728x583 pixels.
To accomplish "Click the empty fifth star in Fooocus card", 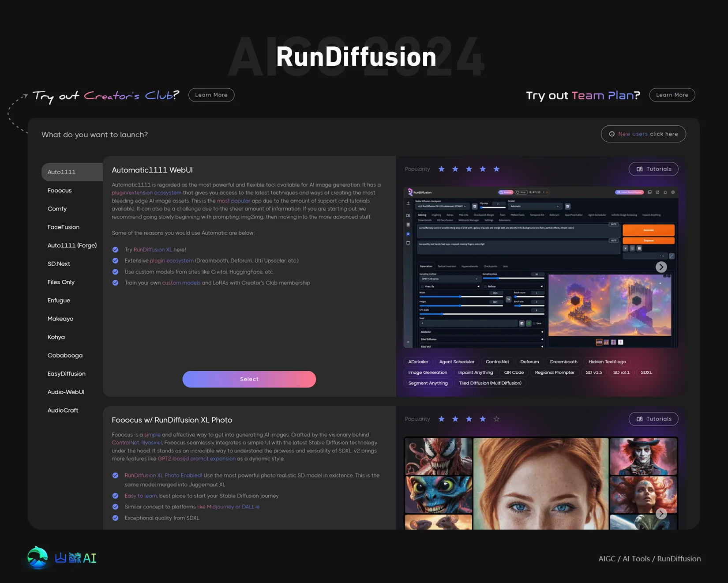I will pos(496,419).
